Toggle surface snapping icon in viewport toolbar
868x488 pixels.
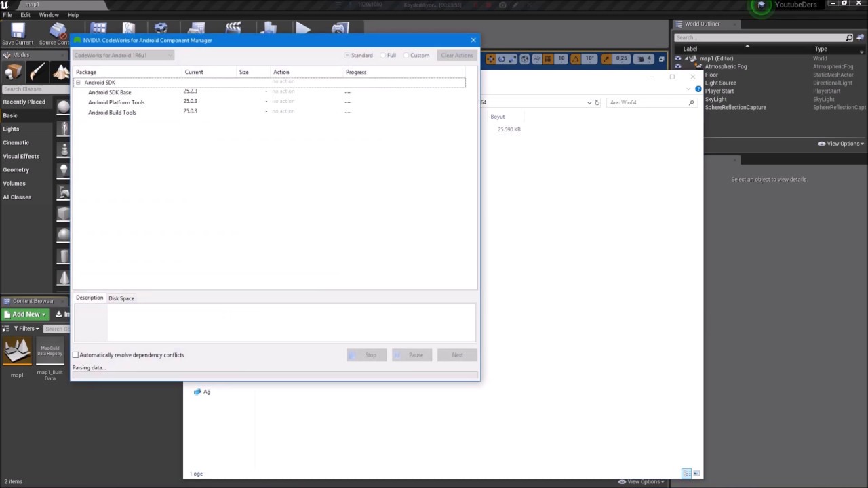click(x=536, y=59)
